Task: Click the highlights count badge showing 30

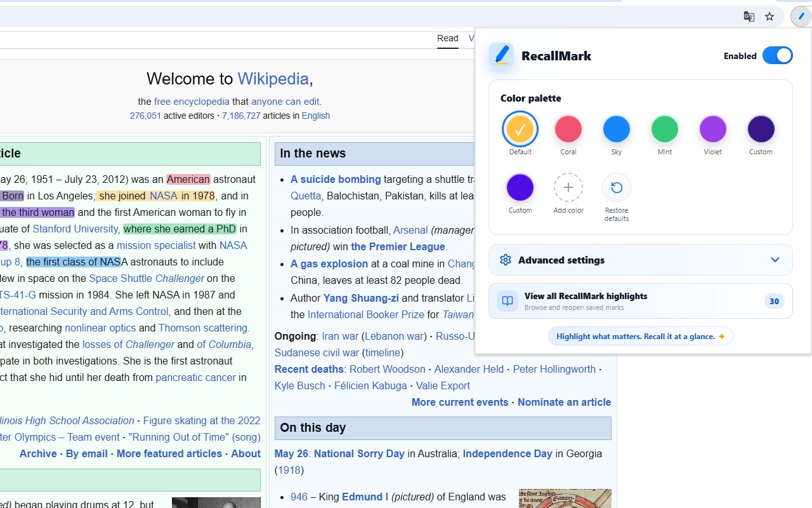Action: coord(774,302)
